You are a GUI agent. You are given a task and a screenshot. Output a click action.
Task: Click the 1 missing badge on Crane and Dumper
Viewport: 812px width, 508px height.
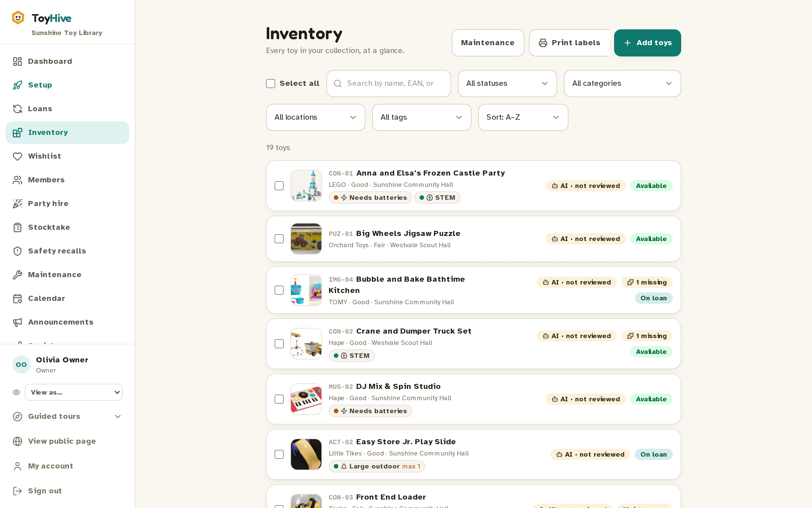click(x=646, y=336)
